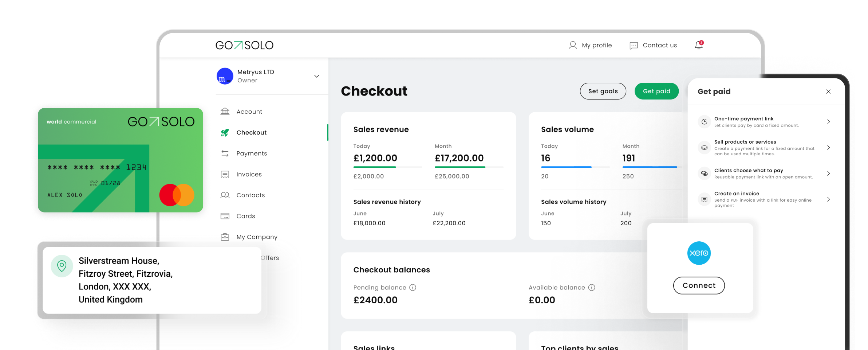Expand Create an invoice chevron

[x=828, y=199]
